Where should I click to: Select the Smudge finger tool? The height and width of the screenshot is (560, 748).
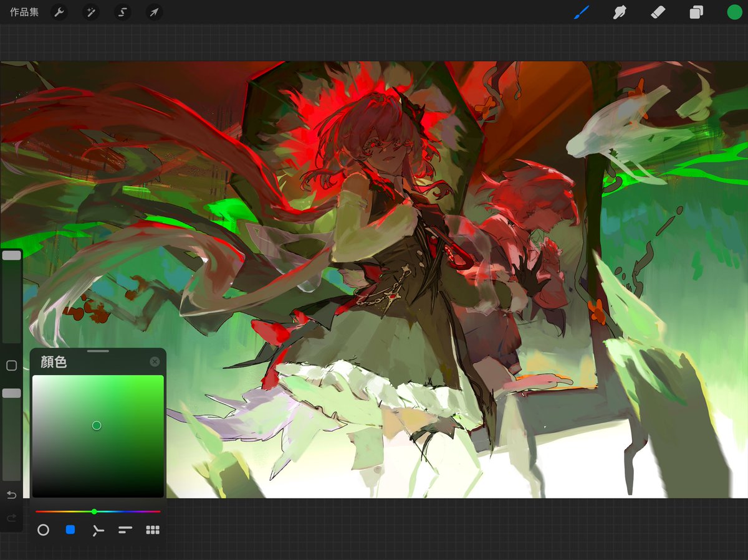click(620, 12)
